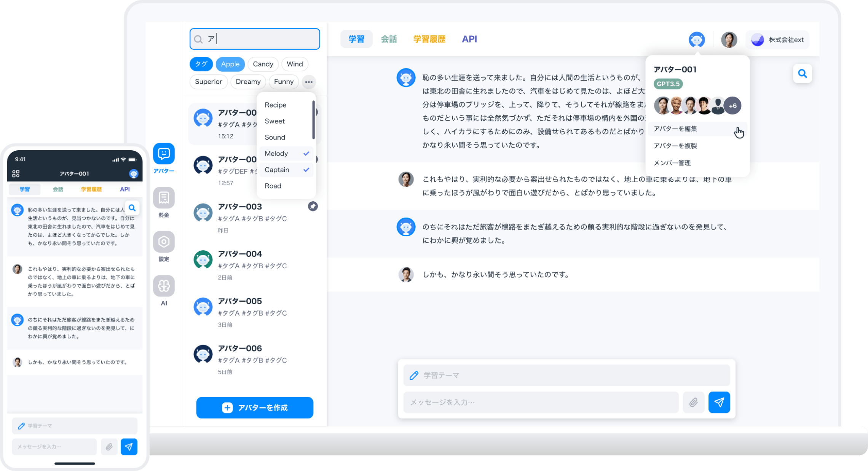This screenshot has height=471, width=868.
Task: Open avatar robot menu in header
Action: (696, 40)
